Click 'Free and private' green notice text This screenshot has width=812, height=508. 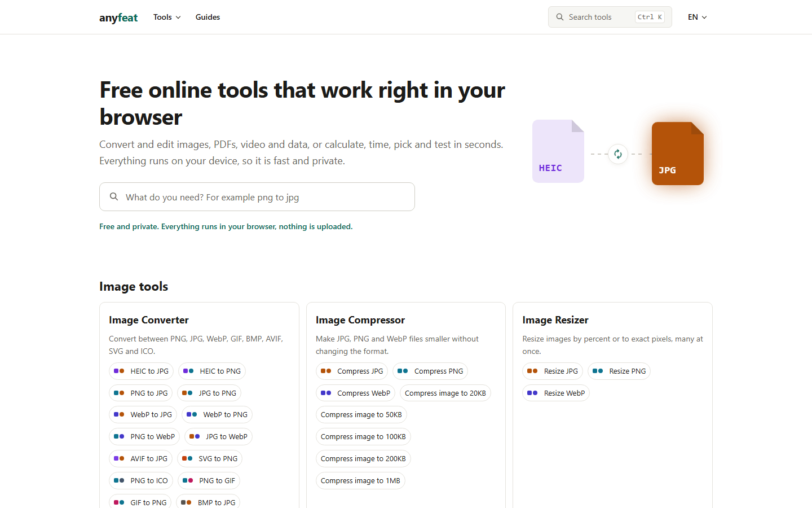[x=226, y=226]
